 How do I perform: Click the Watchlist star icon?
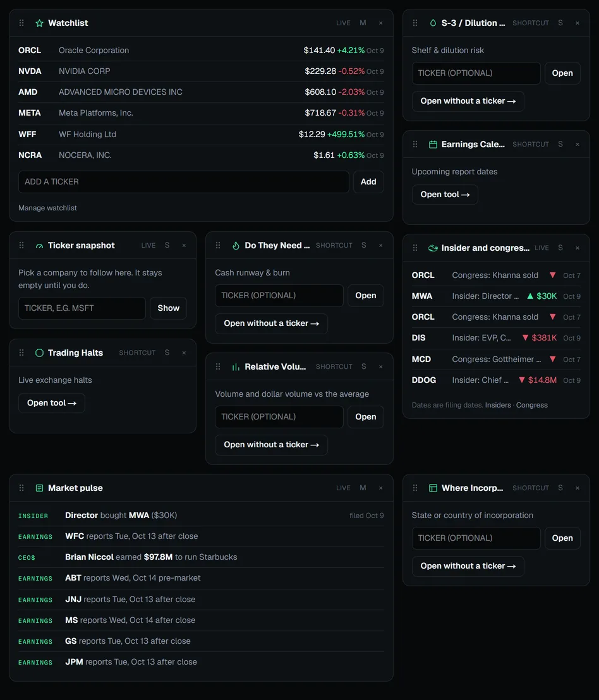[39, 23]
